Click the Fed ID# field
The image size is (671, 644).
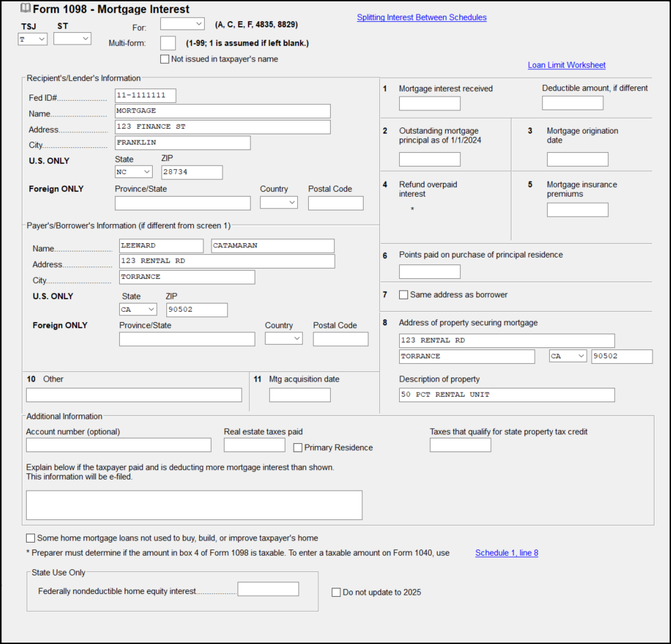[x=145, y=95]
